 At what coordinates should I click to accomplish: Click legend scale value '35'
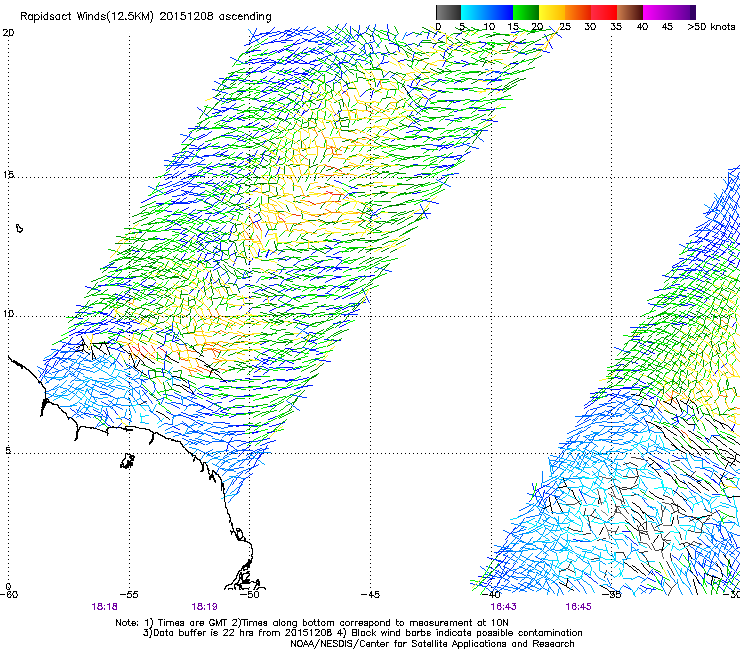tap(616, 27)
